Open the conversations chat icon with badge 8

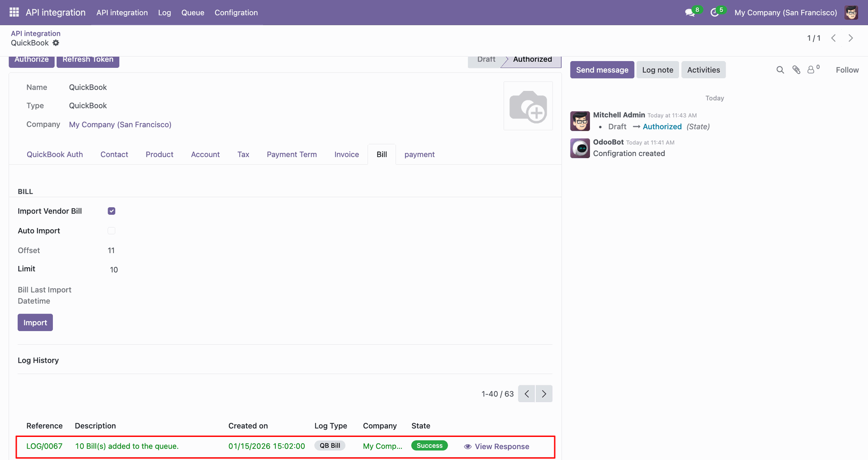pyautogui.click(x=690, y=13)
